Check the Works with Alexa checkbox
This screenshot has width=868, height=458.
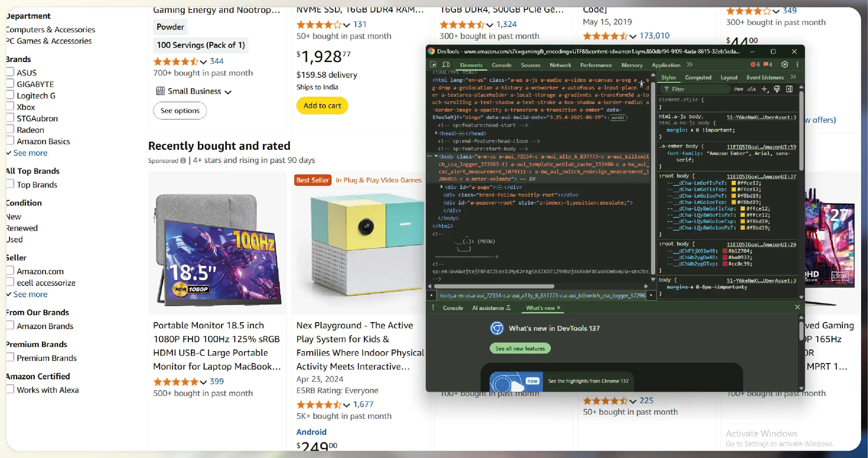coord(10,389)
